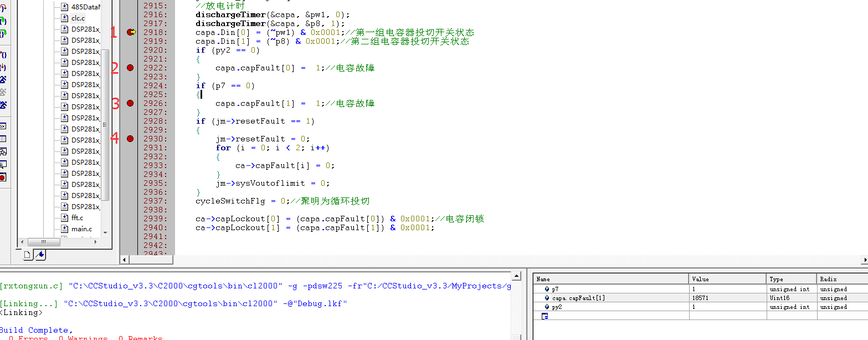Click the Quick Watch magnifier icon
Screen dimensions: 868x340
(x=3, y=164)
